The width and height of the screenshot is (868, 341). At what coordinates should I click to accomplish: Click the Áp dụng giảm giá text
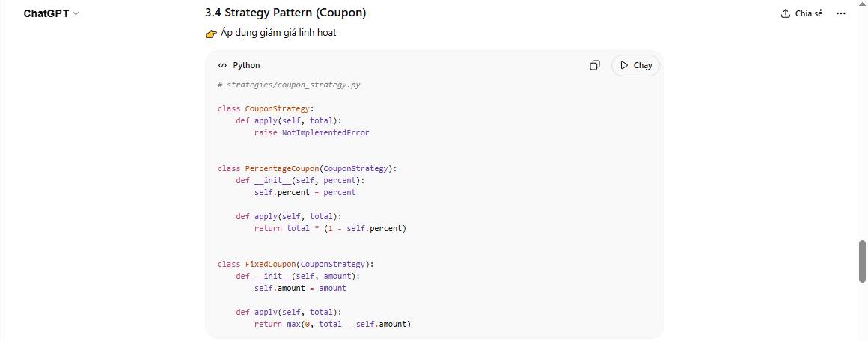(278, 33)
